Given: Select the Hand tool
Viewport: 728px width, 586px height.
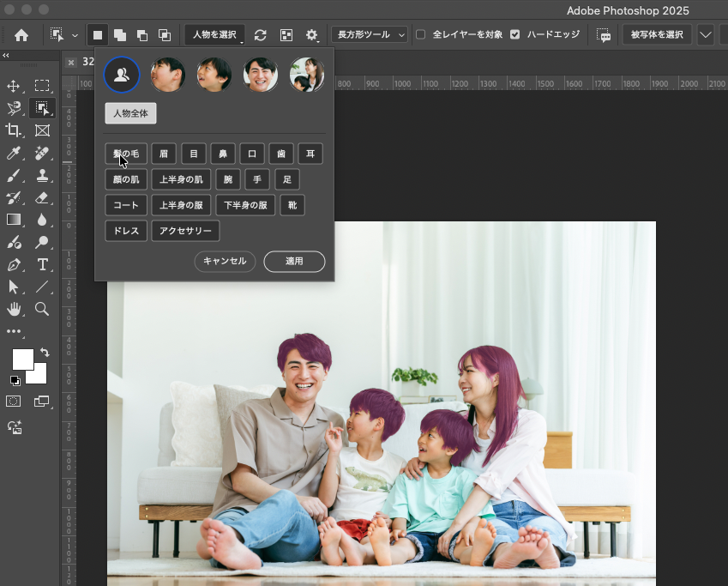Looking at the screenshot, I should (14, 309).
